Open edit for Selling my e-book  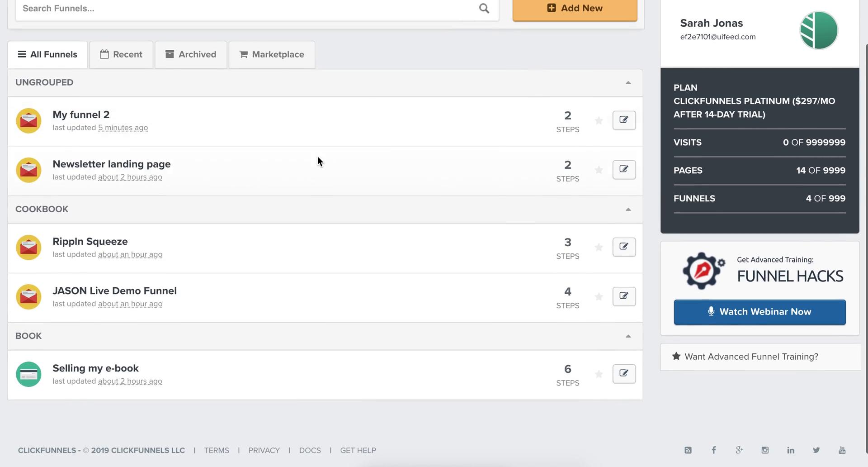[624, 373]
